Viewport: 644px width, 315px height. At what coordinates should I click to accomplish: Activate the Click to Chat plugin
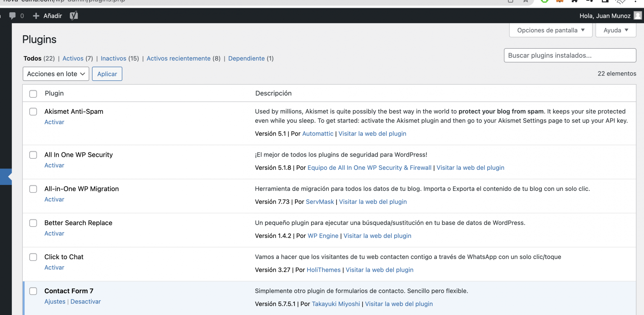[x=54, y=267]
